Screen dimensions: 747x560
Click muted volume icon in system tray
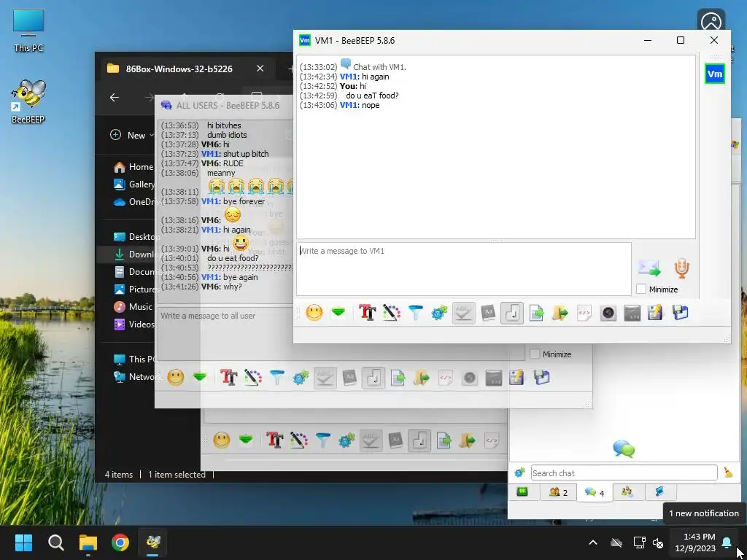(658, 542)
